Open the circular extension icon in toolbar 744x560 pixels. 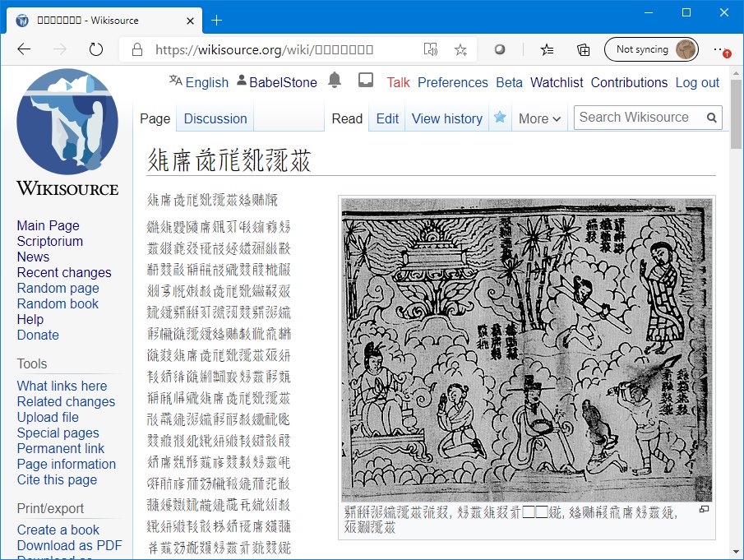[500, 49]
